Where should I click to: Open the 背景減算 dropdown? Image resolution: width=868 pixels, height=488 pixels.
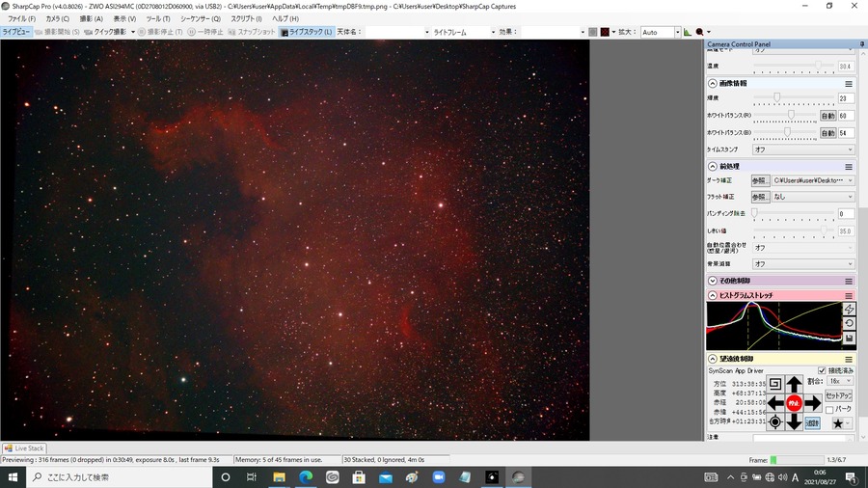coord(803,264)
